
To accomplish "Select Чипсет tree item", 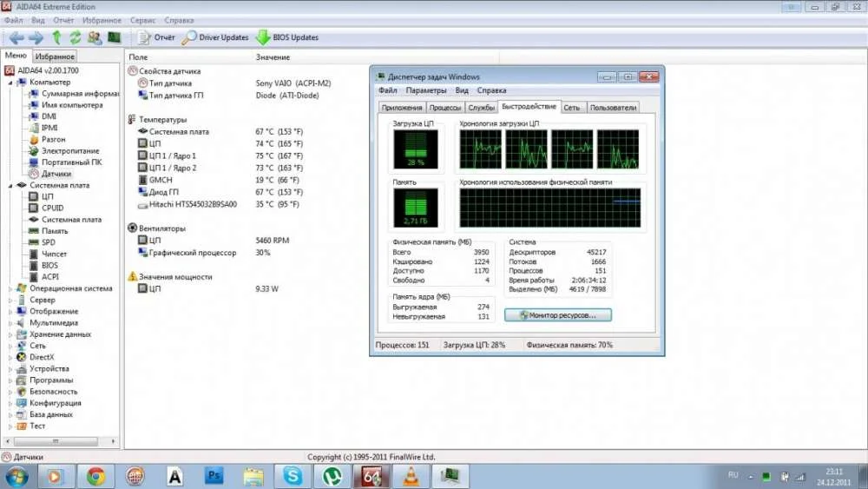I will [48, 254].
